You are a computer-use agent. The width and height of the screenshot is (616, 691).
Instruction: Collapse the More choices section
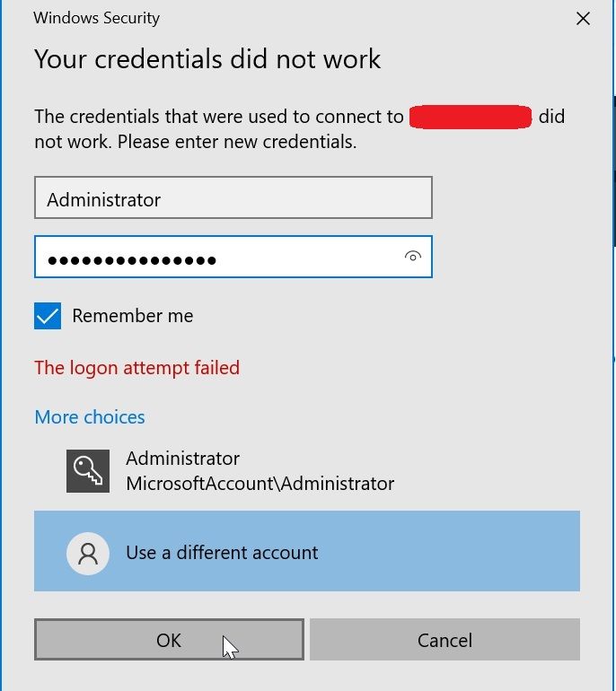point(90,417)
